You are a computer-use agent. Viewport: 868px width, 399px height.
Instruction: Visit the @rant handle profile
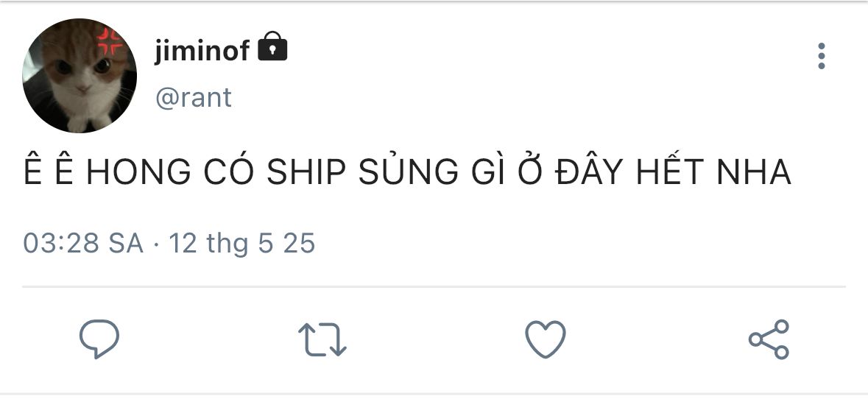click(194, 97)
